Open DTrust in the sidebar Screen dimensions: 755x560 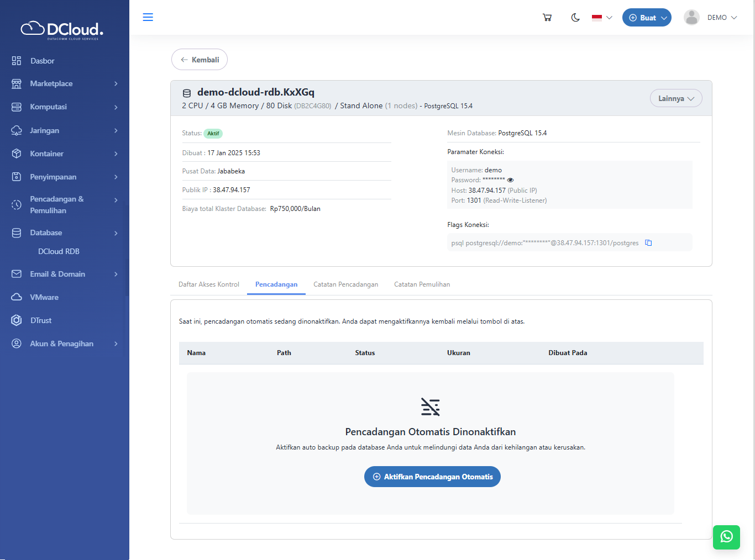tap(41, 320)
